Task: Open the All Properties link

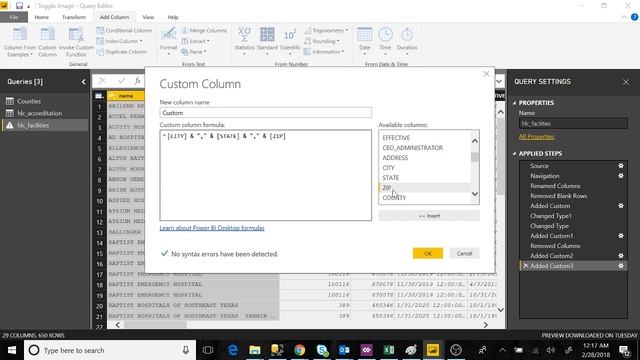Action: pos(536,137)
